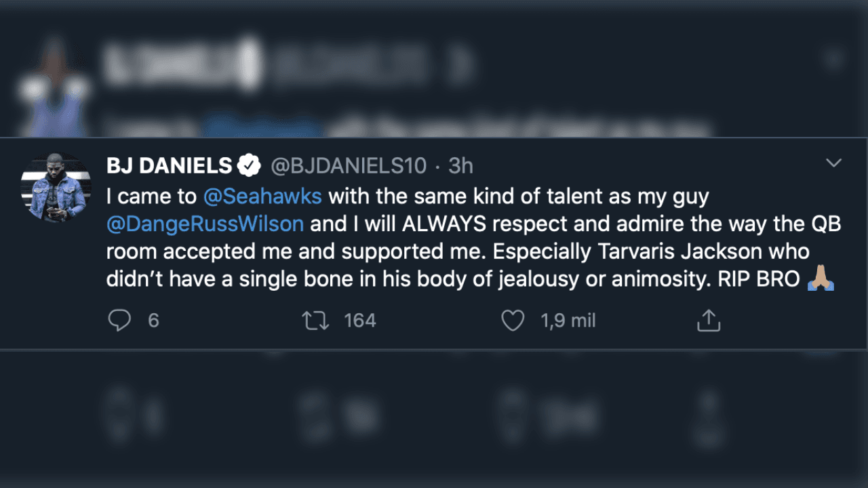868x488 pixels.
Task: Click the BJ DANIELS display name
Action: pyautogui.click(x=170, y=165)
